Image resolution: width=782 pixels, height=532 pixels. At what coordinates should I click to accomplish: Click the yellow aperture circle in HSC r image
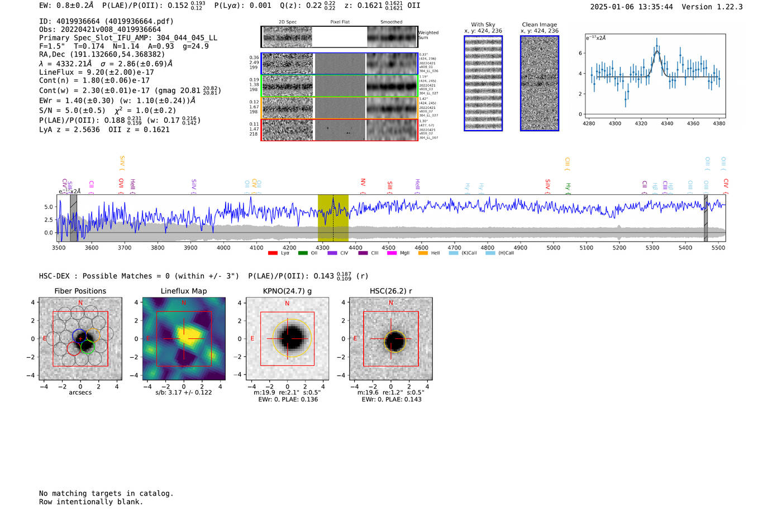(x=395, y=342)
